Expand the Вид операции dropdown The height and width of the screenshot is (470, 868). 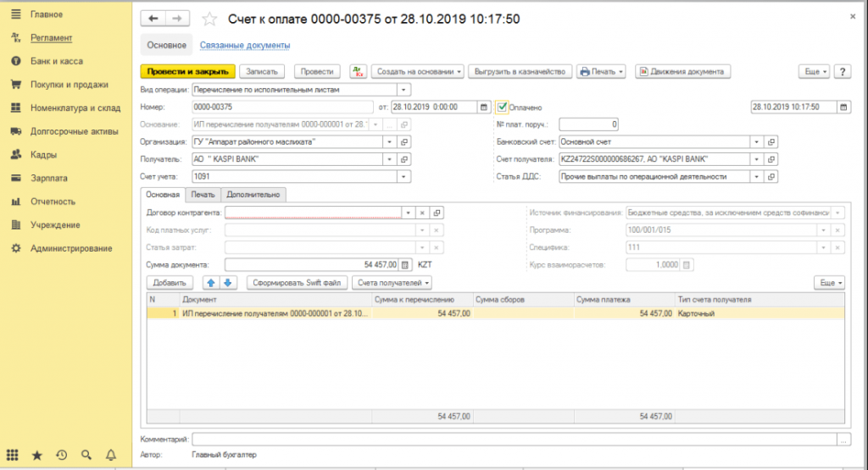403,89
